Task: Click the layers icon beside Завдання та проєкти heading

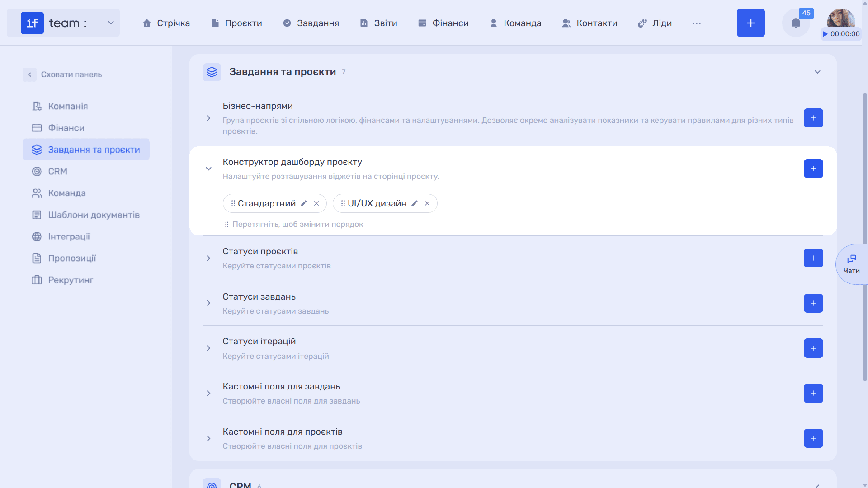Action: [x=212, y=72]
